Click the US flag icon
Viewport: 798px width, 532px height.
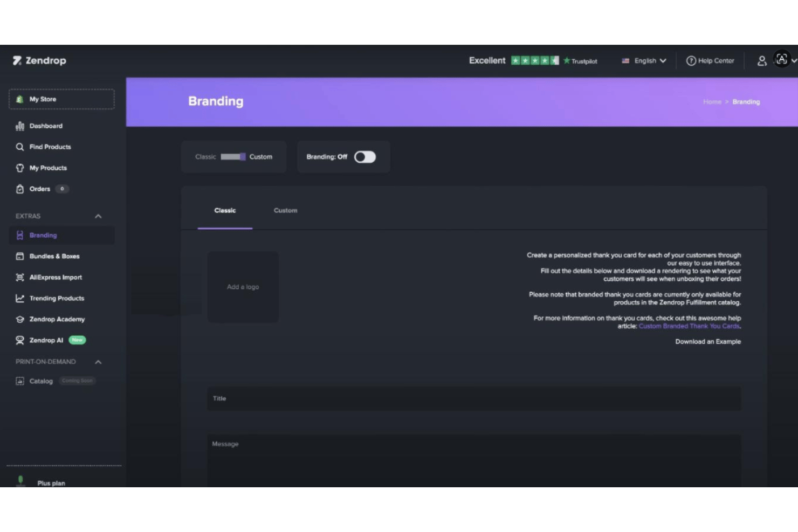(x=625, y=60)
